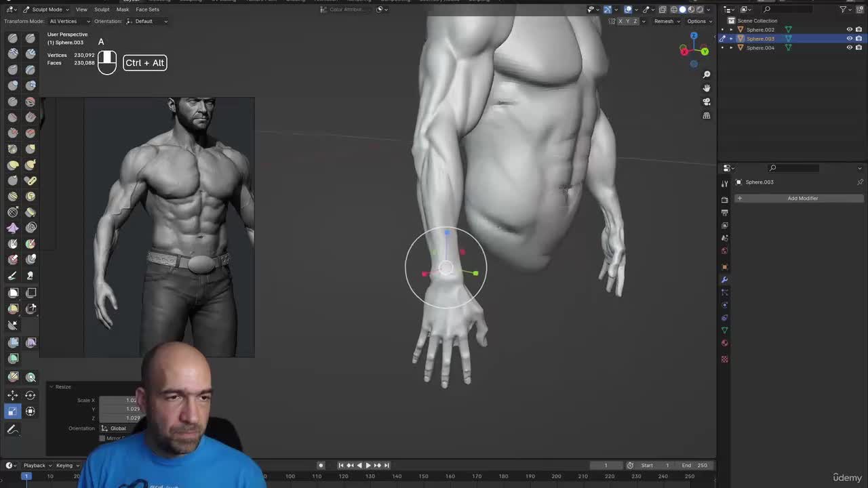
Task: Hide Sphere.003 with its eye icon
Action: tap(849, 39)
